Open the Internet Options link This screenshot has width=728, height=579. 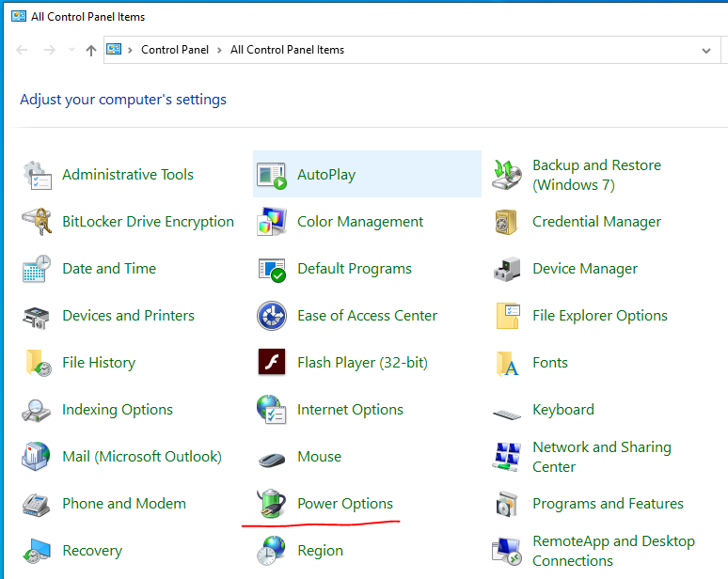click(350, 410)
